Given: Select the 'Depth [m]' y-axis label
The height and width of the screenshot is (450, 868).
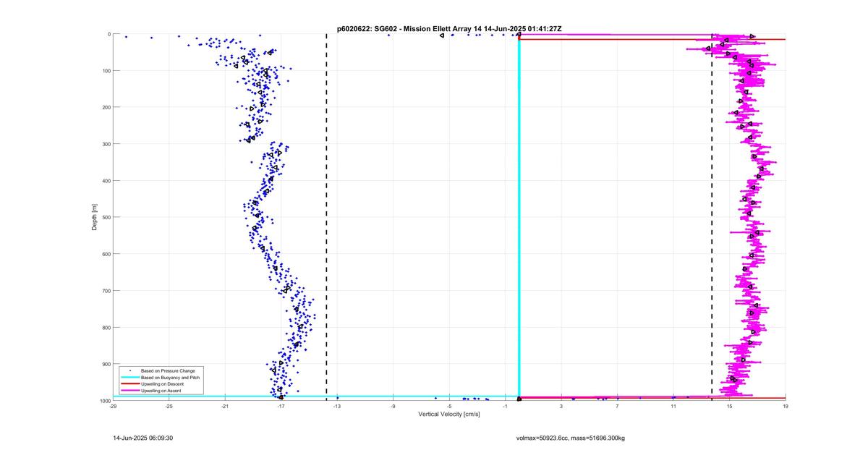Looking at the screenshot, I should click(95, 217).
